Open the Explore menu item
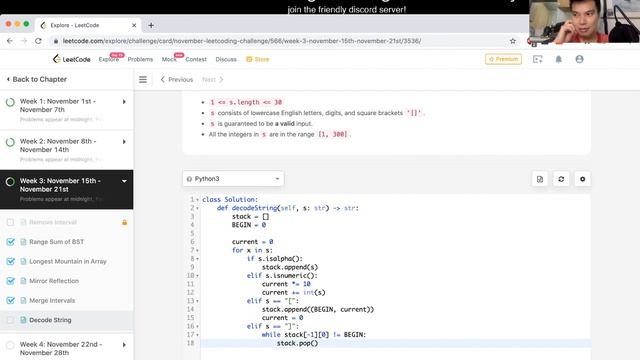This screenshot has height=360, width=640. (109, 59)
